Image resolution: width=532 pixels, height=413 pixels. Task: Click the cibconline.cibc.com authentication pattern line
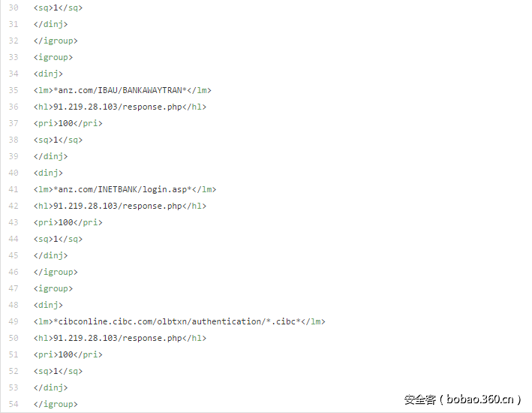(179, 321)
